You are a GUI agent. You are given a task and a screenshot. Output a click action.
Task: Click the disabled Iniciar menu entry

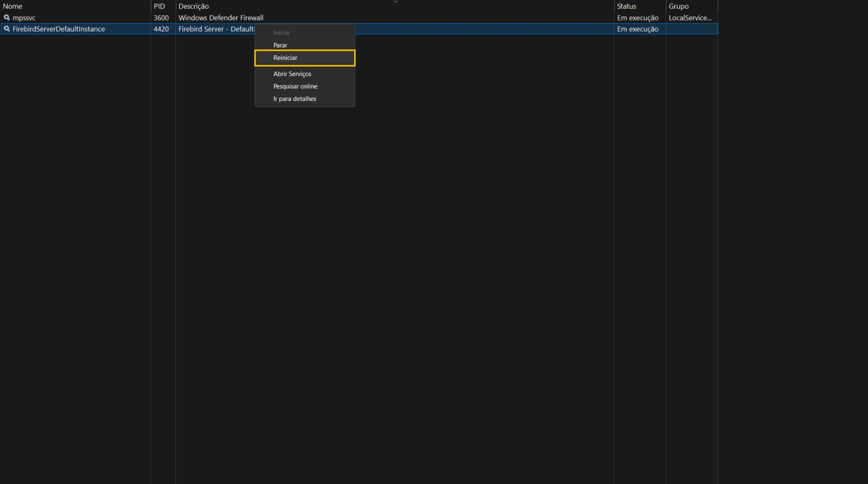[x=305, y=33]
